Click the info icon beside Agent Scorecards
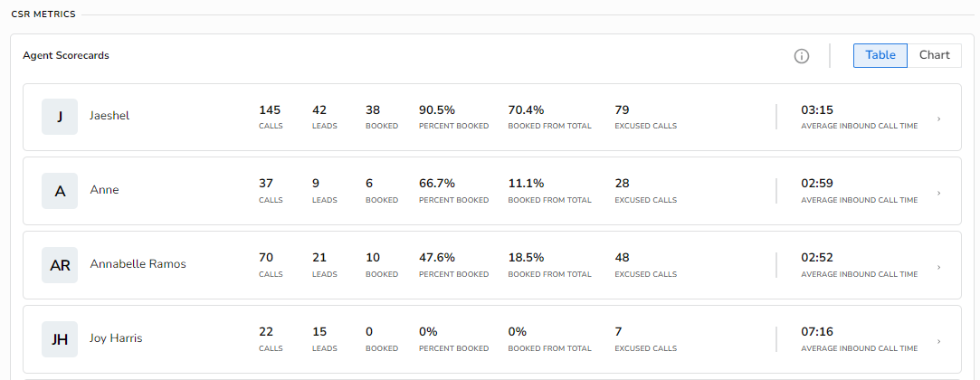This screenshot has height=380, width=980. [801, 56]
